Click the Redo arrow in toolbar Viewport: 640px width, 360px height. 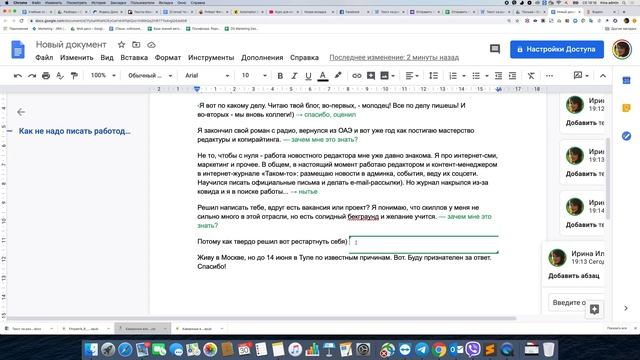32,76
